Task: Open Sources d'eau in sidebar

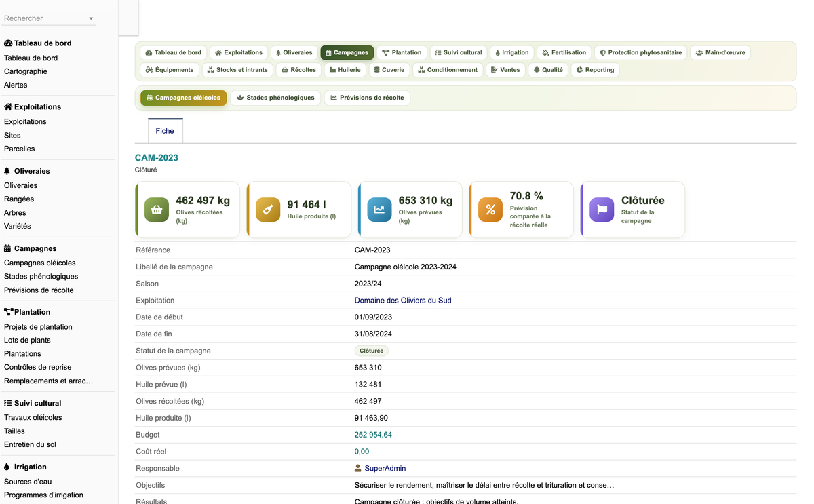Action: [28, 482]
